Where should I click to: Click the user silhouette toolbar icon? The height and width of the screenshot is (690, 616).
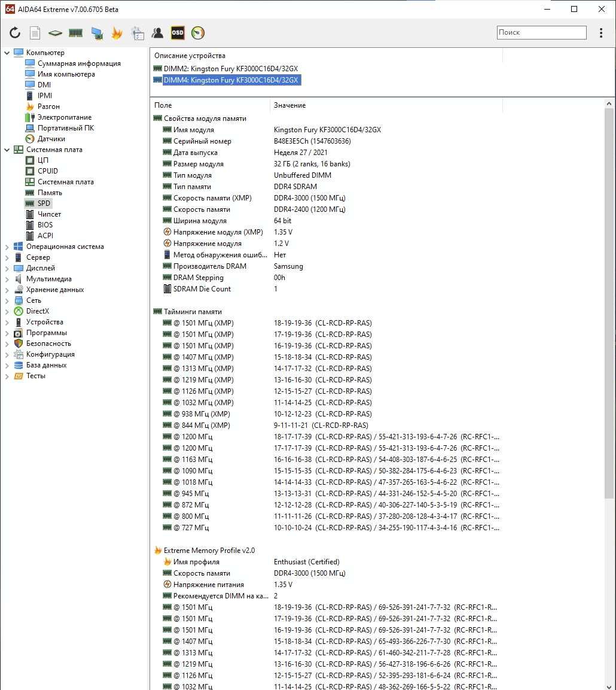pos(157,33)
